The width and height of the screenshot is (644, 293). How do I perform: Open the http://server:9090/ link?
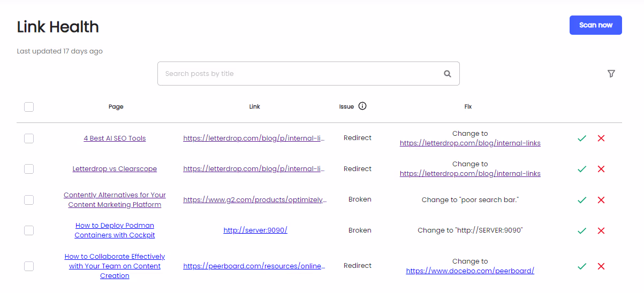click(255, 230)
